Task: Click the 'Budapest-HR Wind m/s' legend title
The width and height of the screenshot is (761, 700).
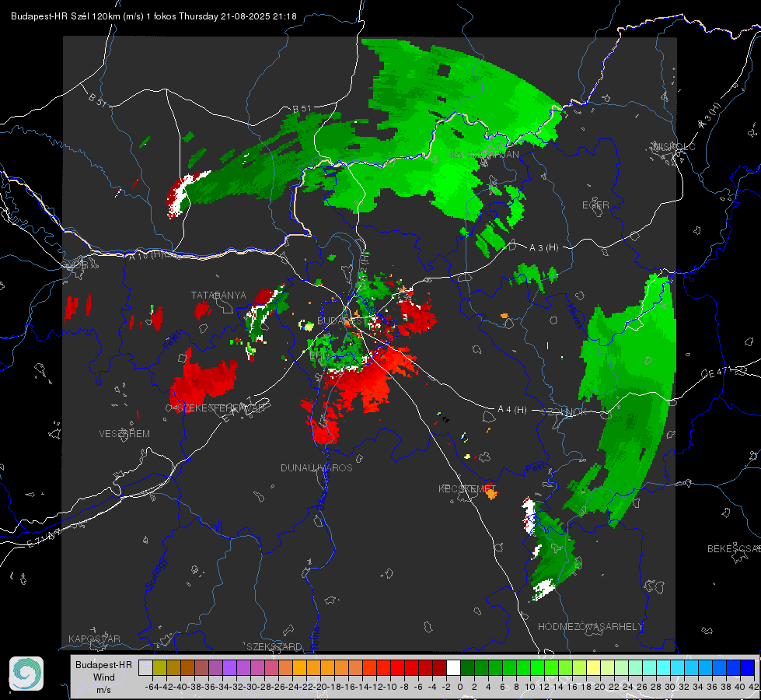Action: (x=103, y=677)
